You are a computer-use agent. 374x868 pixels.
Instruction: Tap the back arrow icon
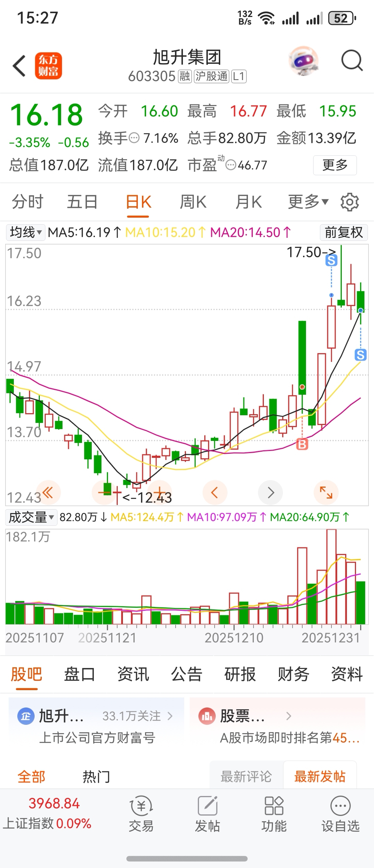[x=19, y=66]
